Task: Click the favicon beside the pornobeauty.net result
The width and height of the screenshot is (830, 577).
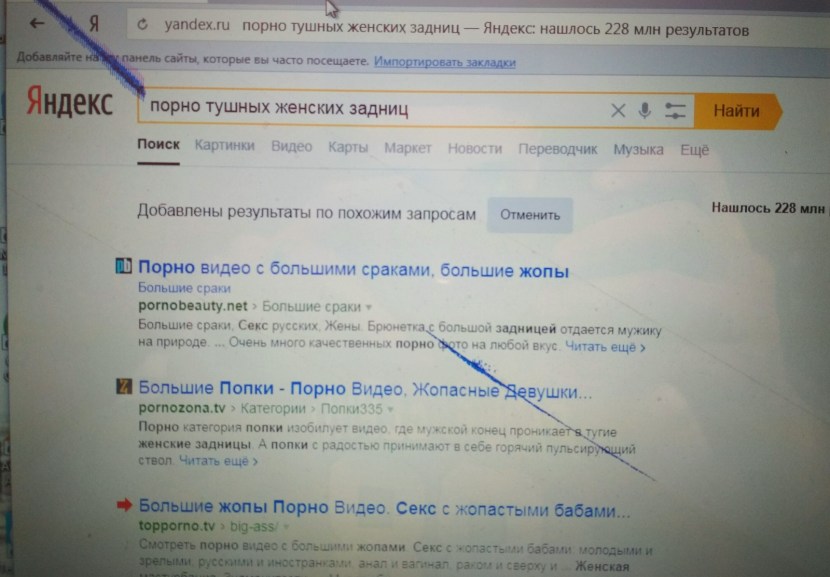Action: point(123,266)
